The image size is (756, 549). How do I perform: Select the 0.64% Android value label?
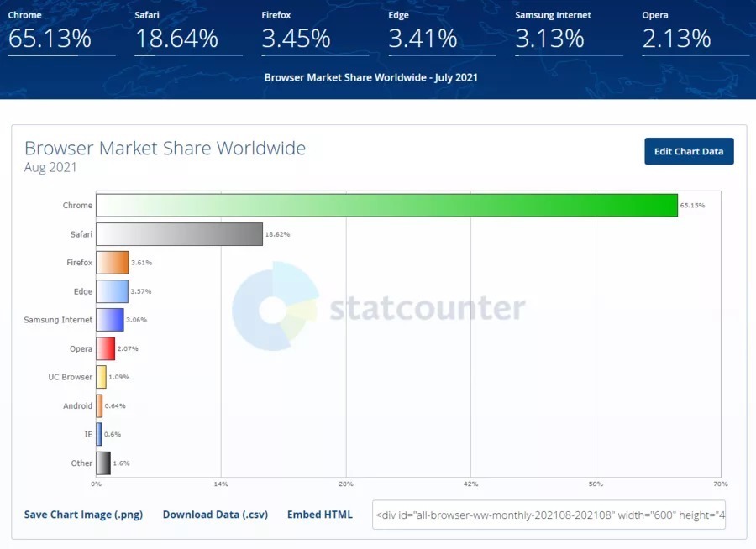pos(115,405)
